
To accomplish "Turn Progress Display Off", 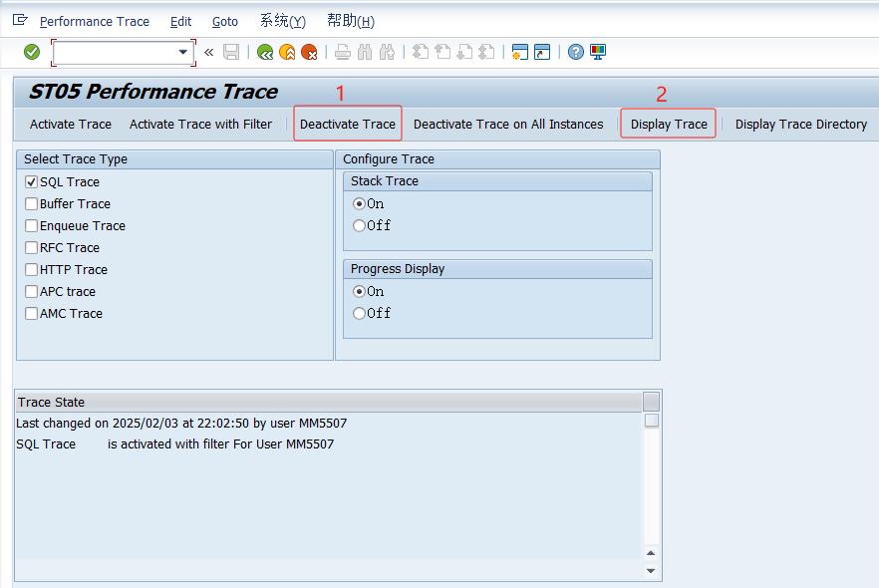I will pyautogui.click(x=359, y=313).
